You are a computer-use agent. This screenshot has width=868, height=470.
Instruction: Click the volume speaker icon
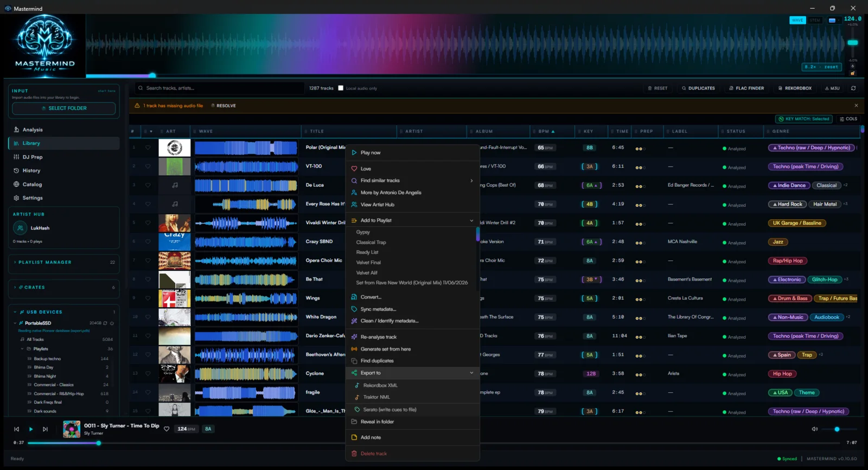[x=814, y=429]
